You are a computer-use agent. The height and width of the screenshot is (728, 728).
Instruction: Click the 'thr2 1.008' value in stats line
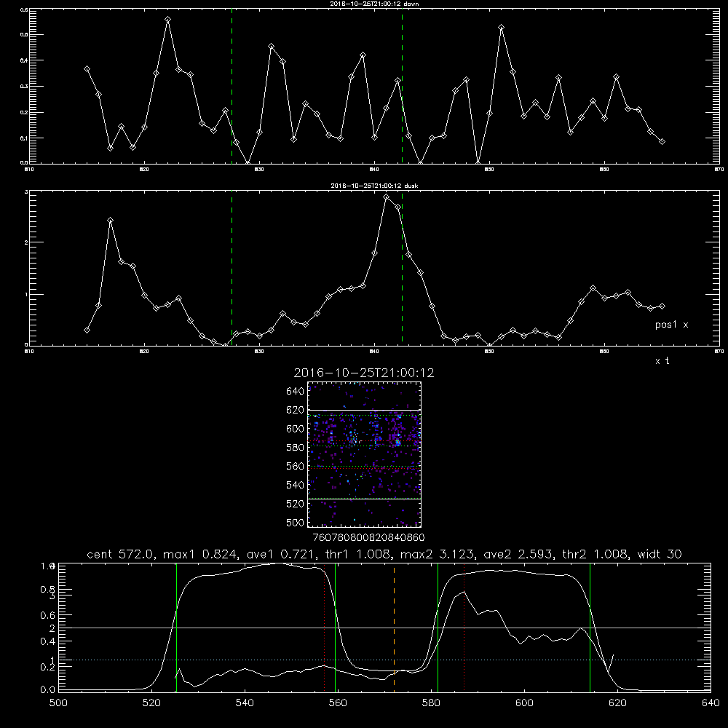click(x=596, y=554)
